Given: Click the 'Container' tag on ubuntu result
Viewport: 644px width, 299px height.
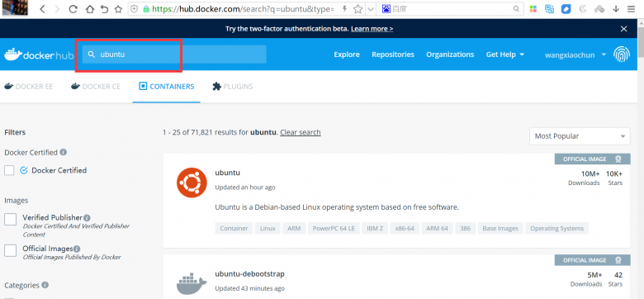Looking at the screenshot, I should [234, 228].
